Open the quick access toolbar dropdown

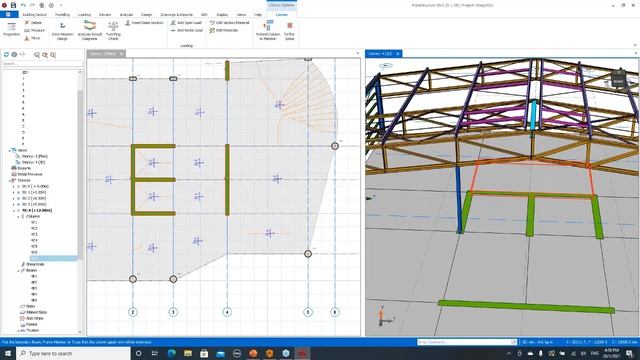point(61,5)
